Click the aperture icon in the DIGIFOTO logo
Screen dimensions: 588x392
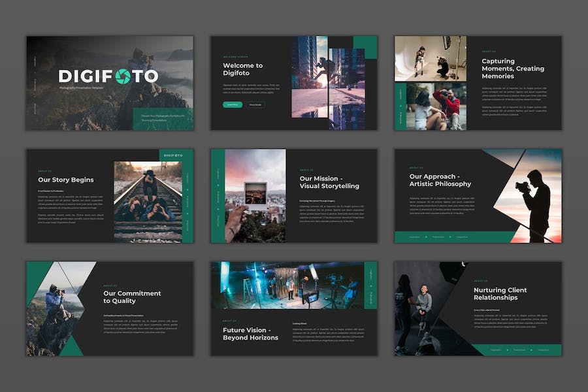pyautogui.click(x=123, y=76)
